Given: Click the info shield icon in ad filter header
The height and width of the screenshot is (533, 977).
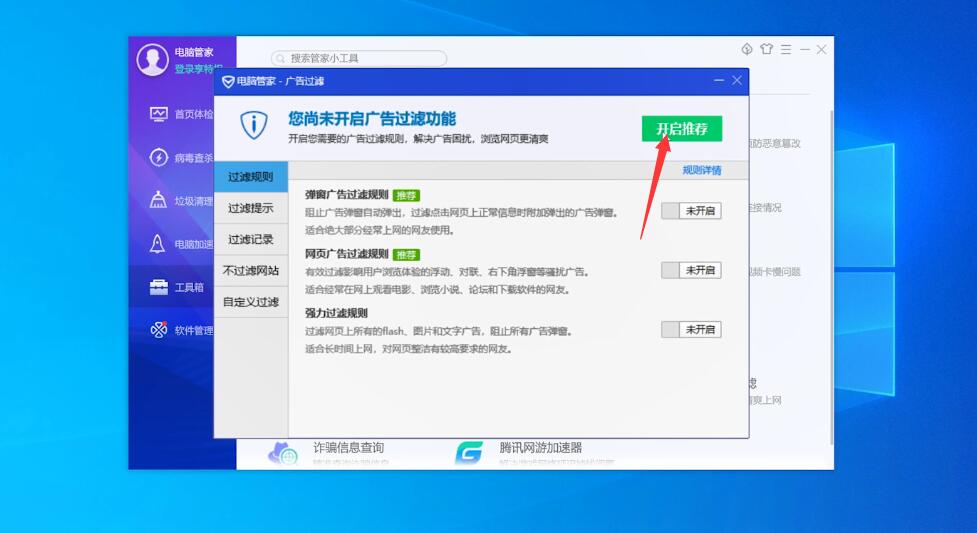Looking at the screenshot, I should pyautogui.click(x=254, y=125).
